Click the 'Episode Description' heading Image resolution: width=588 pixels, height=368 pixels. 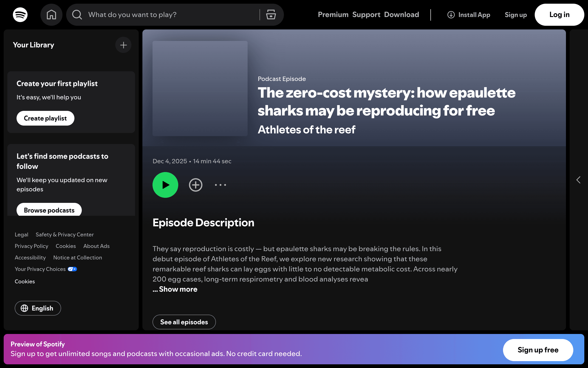coord(203,223)
